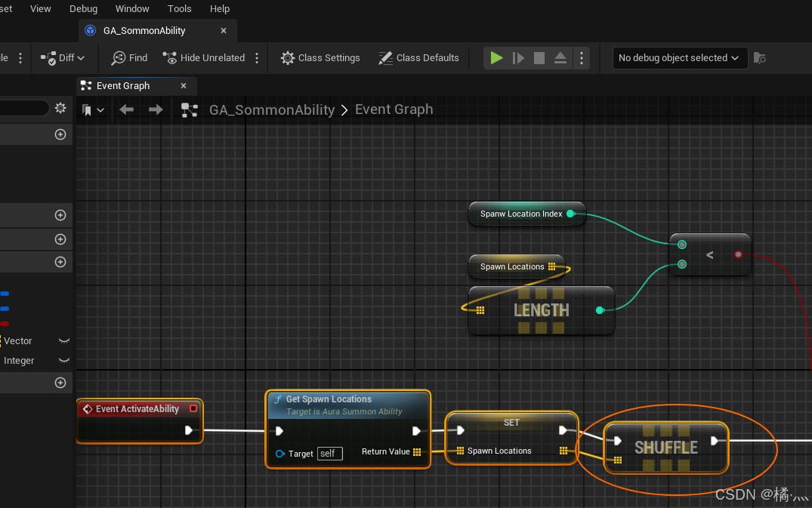Click LENGTH node input array pin
The image size is (812, 508).
pyautogui.click(x=480, y=310)
